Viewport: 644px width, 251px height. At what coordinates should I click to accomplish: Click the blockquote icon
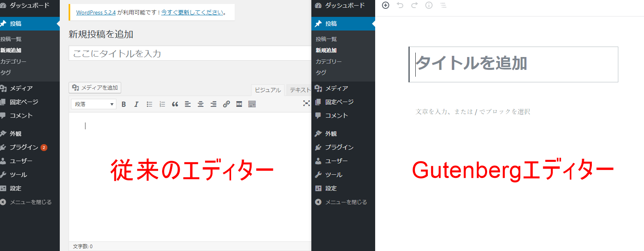click(x=175, y=104)
